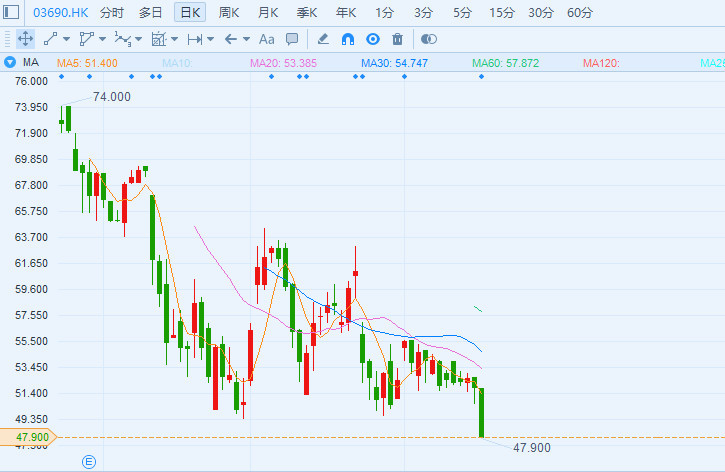Open arrow tool dropdown arrow
Viewport: 725px width, 472px height.
[x=246, y=39]
